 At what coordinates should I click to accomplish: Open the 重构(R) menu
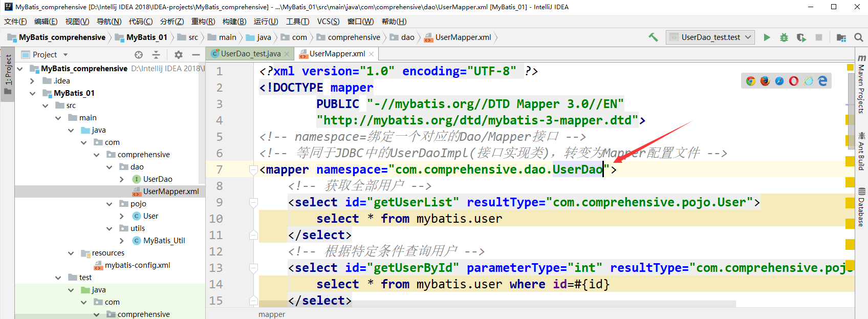(x=203, y=22)
